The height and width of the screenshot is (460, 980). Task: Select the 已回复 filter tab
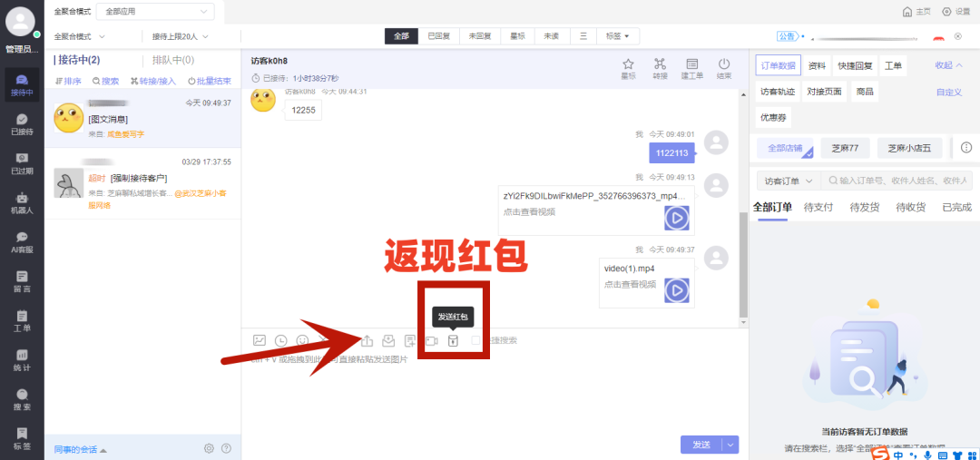click(x=439, y=36)
